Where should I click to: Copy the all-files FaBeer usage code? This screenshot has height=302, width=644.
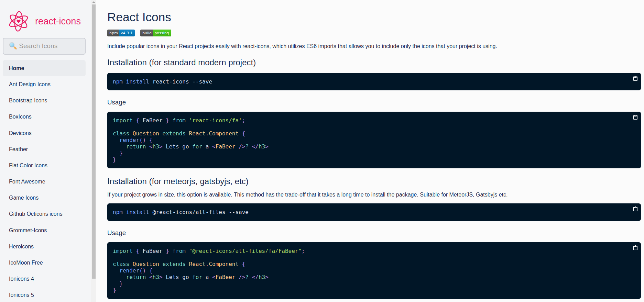(635, 248)
